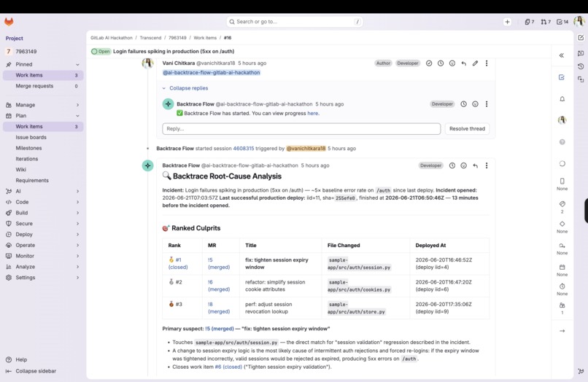588x382 pixels.
Task: Click the reply arrow icon on Vani's comment
Action: coord(463,63)
